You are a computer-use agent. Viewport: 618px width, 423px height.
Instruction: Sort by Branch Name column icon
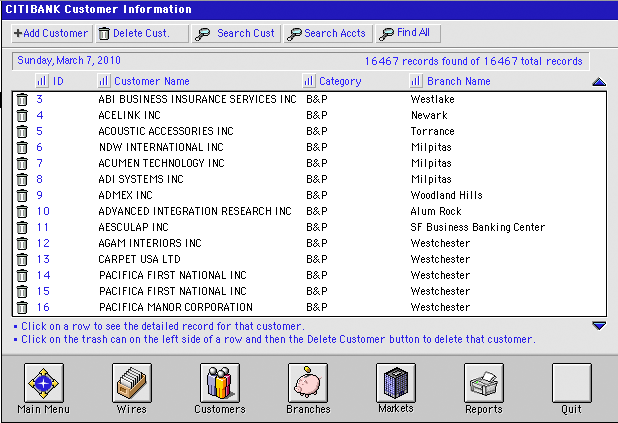tap(415, 81)
